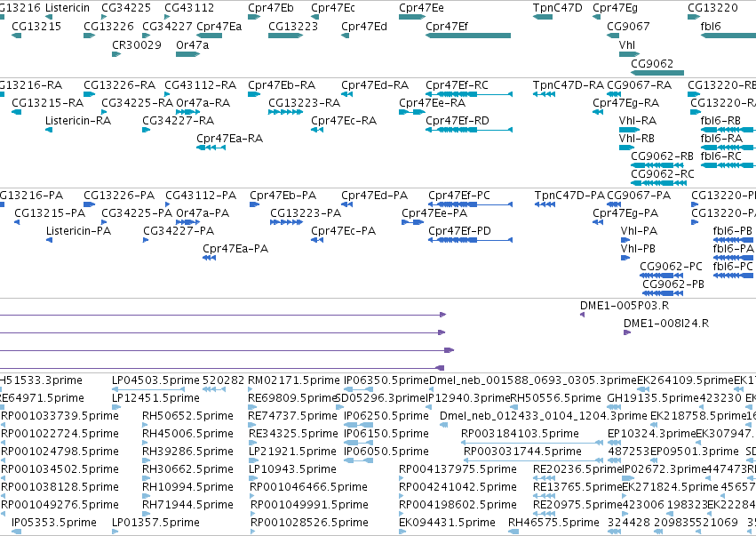The height and width of the screenshot is (536, 756).
Task: Click the Dmel_neb_012433_0104_1204.3prime label
Action: click(x=544, y=416)
